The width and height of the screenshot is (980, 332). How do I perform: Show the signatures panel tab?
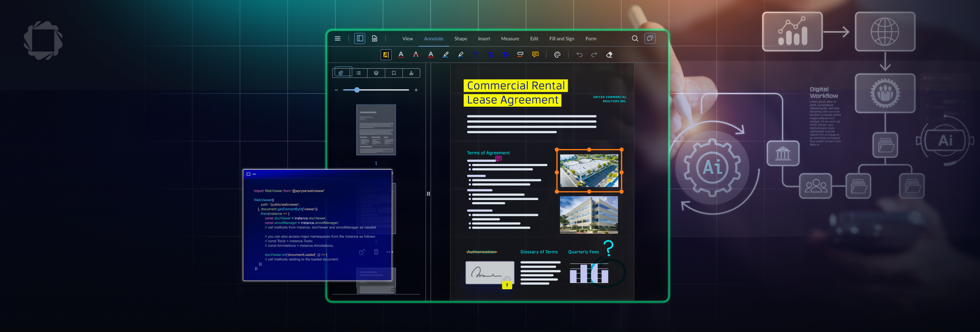411,73
